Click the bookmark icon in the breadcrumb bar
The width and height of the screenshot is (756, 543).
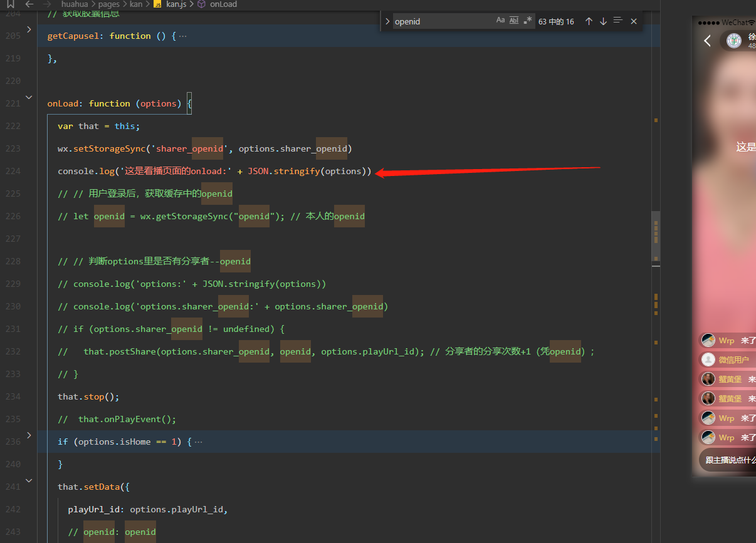click(10, 4)
